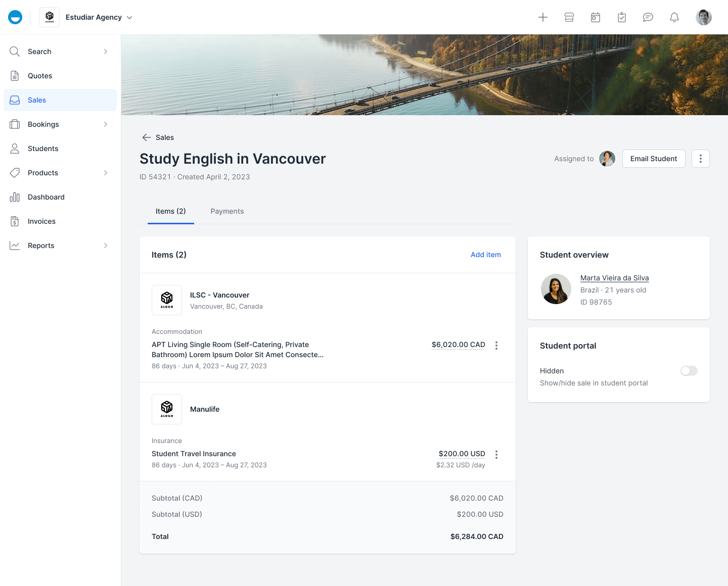Viewport: 728px width, 586px height.
Task: Click the Email Student button
Action: point(653,159)
